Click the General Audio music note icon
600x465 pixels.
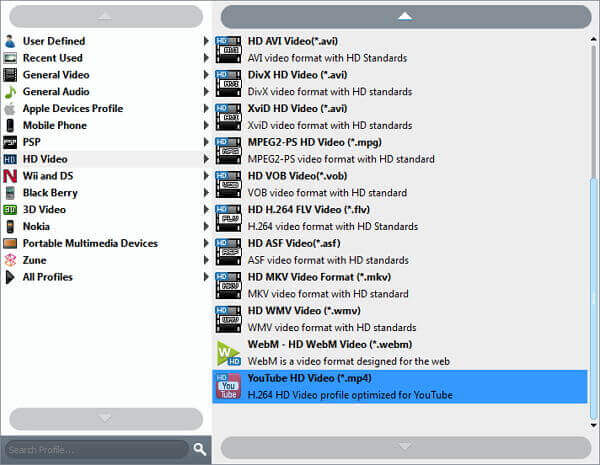(x=10, y=91)
